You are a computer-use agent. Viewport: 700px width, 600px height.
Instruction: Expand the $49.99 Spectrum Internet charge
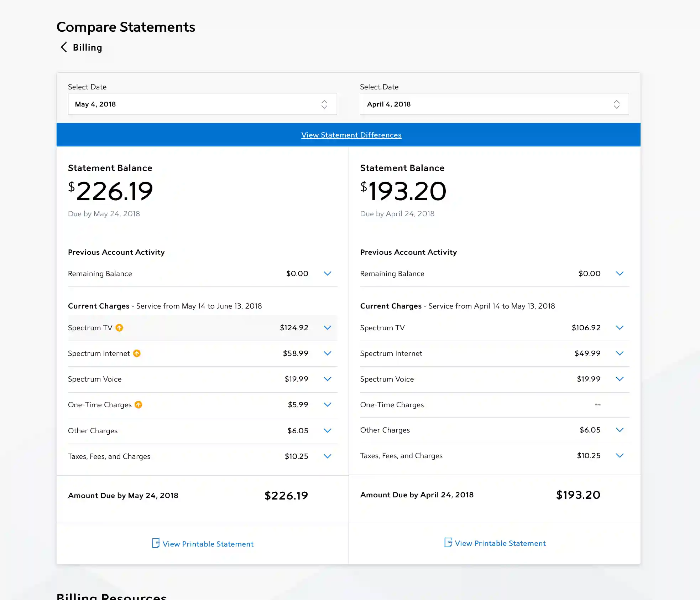tap(620, 353)
